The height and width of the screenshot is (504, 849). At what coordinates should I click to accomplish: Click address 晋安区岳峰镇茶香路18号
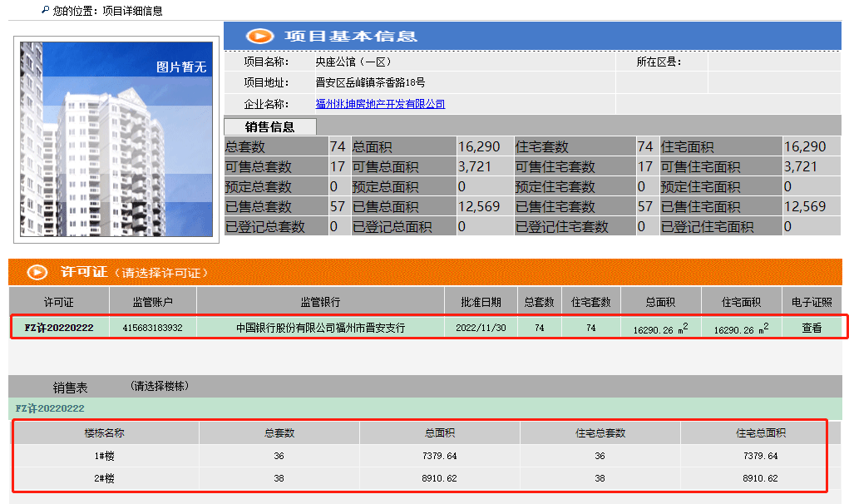point(370,82)
